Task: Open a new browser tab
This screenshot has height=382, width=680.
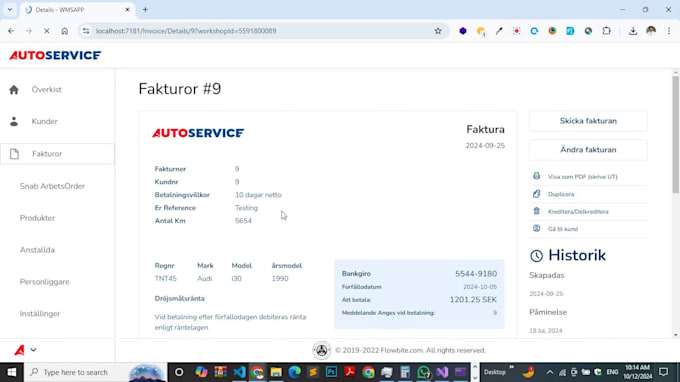Action: (145, 10)
